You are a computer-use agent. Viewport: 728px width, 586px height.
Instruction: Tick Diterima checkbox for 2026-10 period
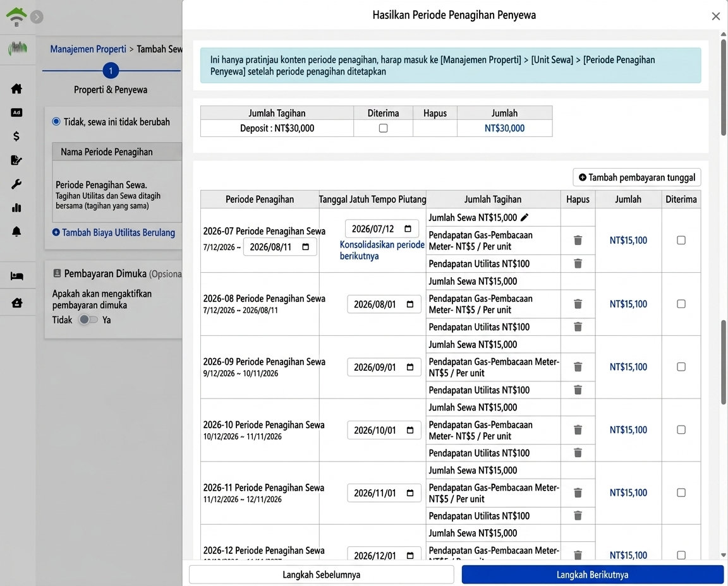pyautogui.click(x=681, y=429)
